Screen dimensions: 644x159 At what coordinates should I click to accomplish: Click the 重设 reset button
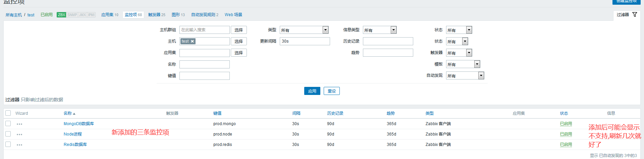(x=331, y=91)
